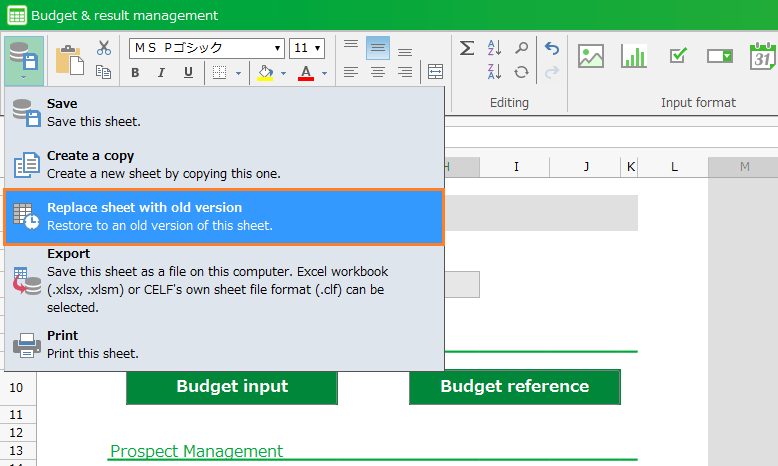Viewport: 778px width, 466px height.
Task: Choose Export from the save menu
Action: click(x=223, y=280)
